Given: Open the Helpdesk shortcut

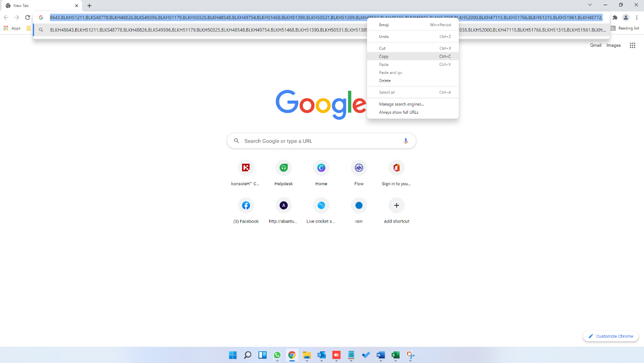Looking at the screenshot, I should (283, 173).
